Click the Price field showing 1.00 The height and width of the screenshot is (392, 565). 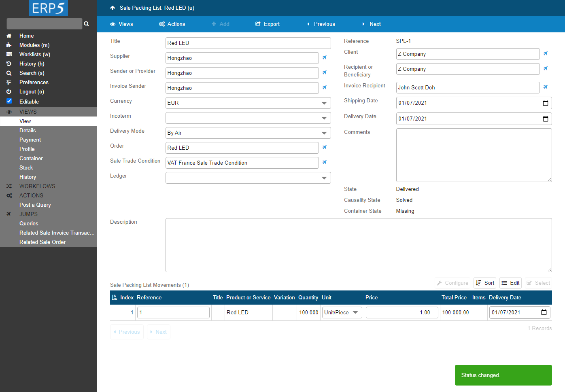click(x=402, y=312)
